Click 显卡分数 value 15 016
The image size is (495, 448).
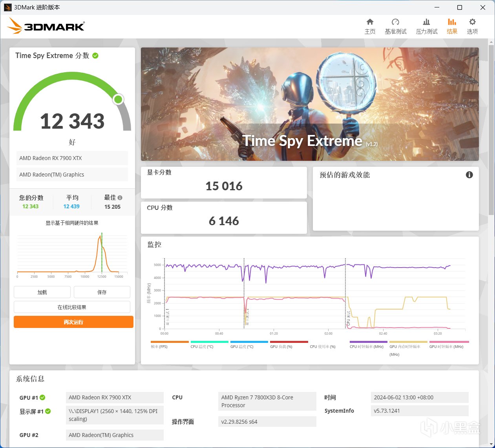point(224,186)
